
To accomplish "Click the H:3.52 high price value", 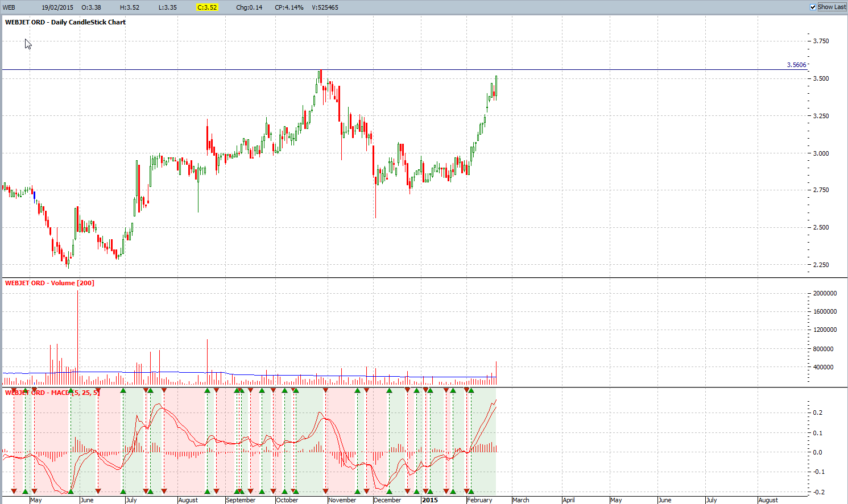I will pos(130,7).
